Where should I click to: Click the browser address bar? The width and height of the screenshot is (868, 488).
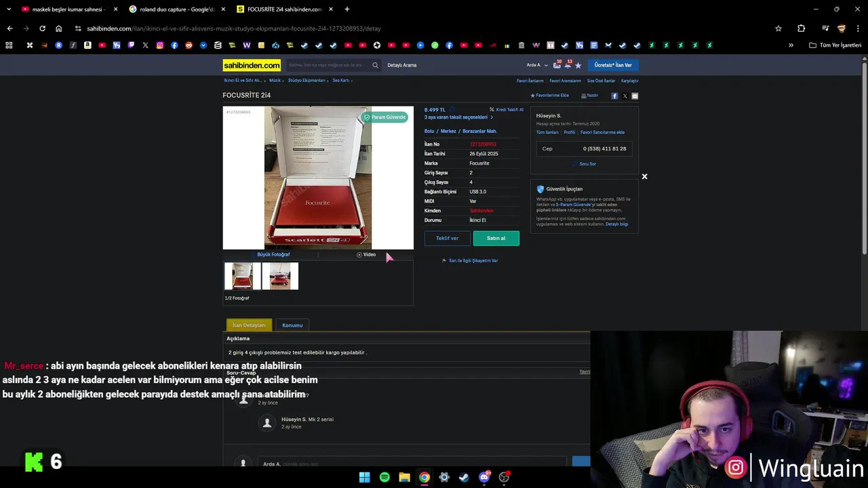pos(420,28)
